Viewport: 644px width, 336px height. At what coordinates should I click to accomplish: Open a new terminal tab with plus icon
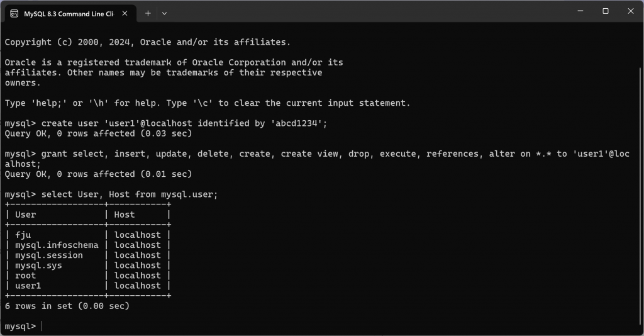148,14
